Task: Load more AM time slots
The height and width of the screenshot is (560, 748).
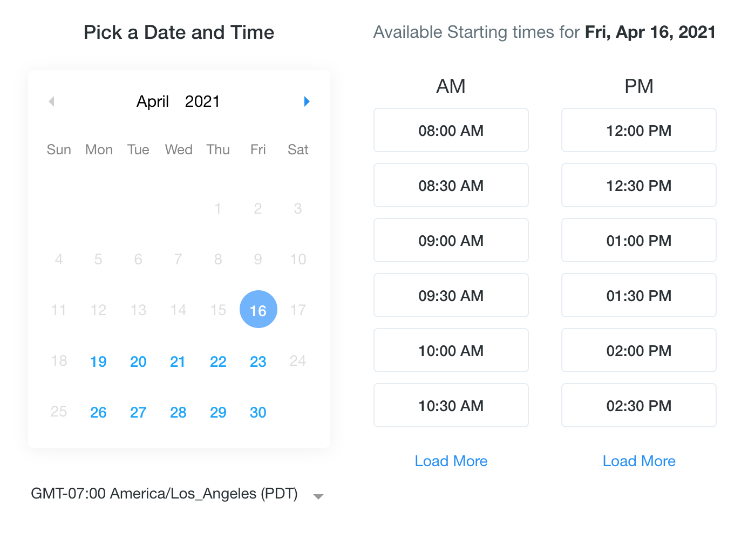Action: 451,461
